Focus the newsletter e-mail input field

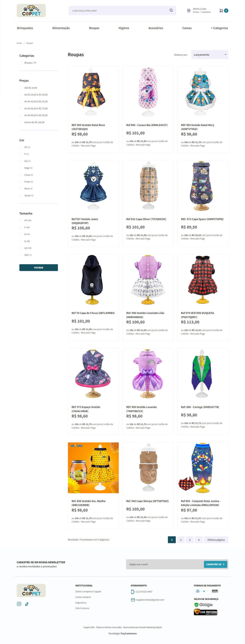[165, 564]
